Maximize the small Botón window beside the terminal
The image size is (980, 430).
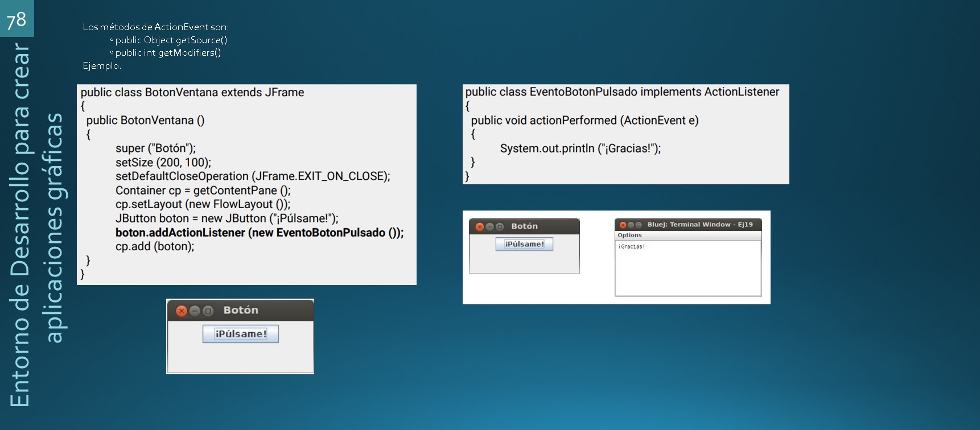point(500,227)
